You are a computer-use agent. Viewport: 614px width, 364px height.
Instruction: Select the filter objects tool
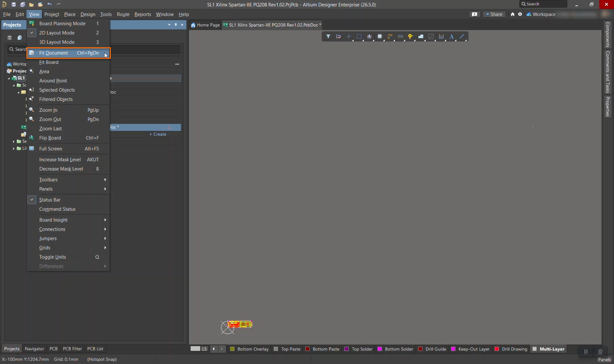[x=328, y=36]
